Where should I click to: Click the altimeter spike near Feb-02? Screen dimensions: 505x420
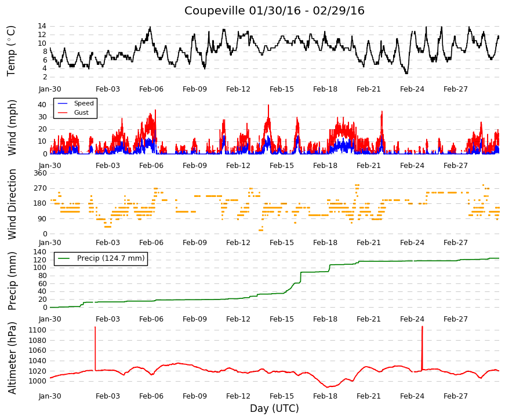coord(95,349)
